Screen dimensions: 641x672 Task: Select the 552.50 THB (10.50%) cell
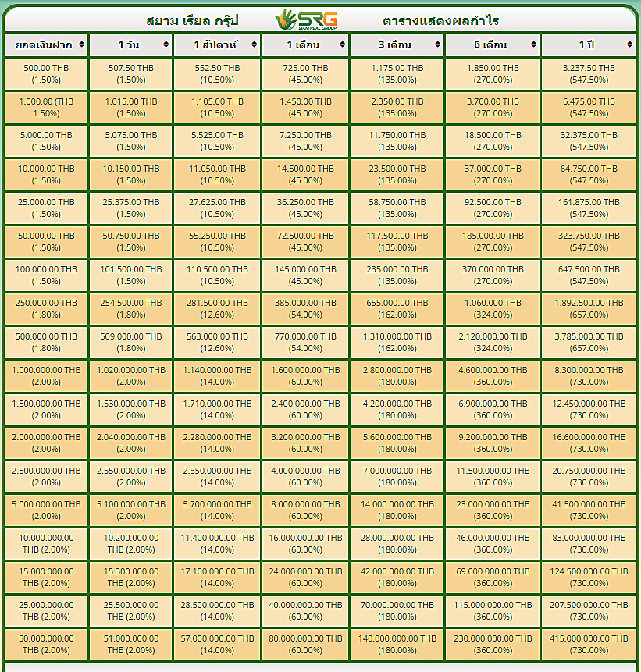(217, 74)
